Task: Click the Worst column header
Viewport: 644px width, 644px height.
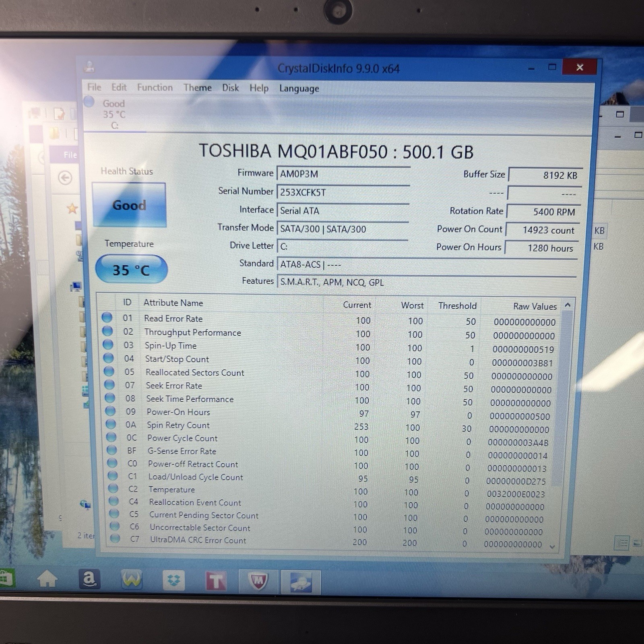Action: click(x=412, y=305)
